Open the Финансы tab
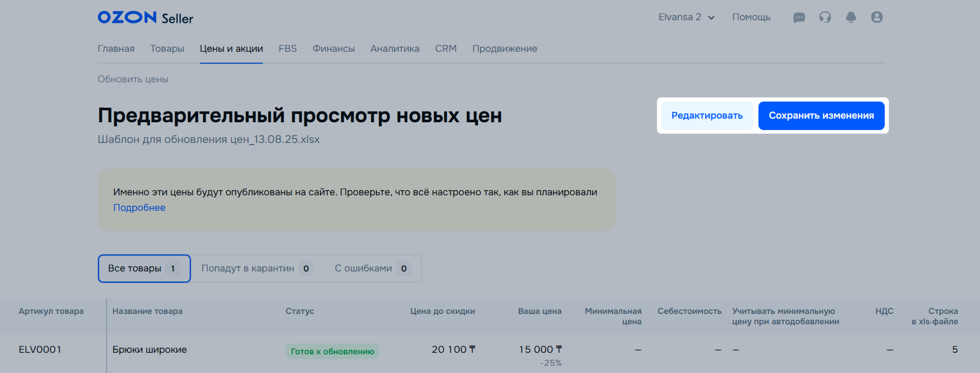 click(334, 49)
